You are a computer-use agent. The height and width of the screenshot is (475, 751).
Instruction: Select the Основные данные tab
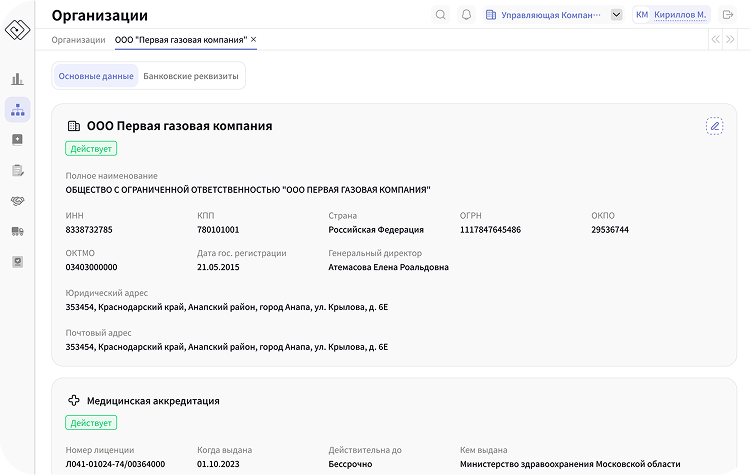click(x=96, y=76)
